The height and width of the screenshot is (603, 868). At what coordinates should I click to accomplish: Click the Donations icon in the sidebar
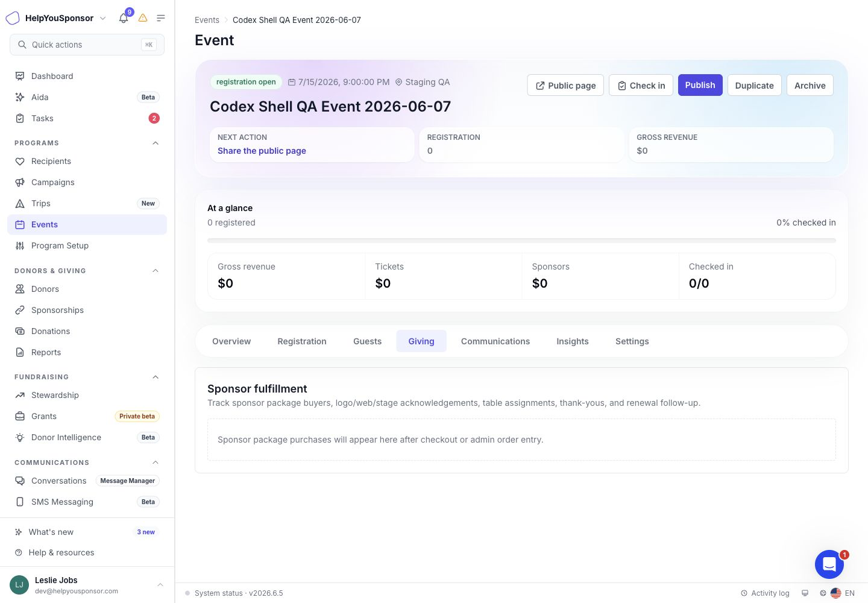pos(20,331)
